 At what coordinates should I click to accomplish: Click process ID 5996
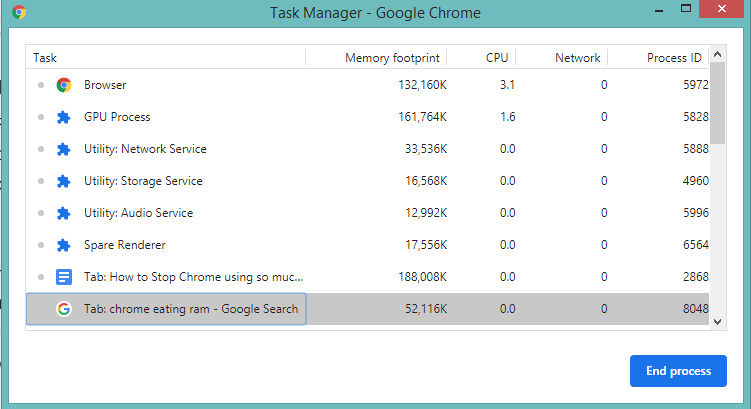click(x=696, y=213)
